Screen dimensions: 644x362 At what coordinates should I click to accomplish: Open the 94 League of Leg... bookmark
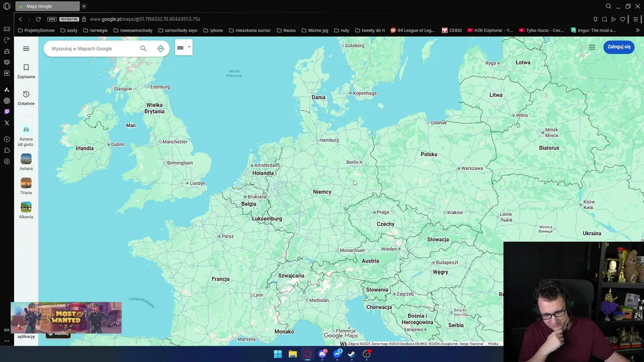[413, 30]
